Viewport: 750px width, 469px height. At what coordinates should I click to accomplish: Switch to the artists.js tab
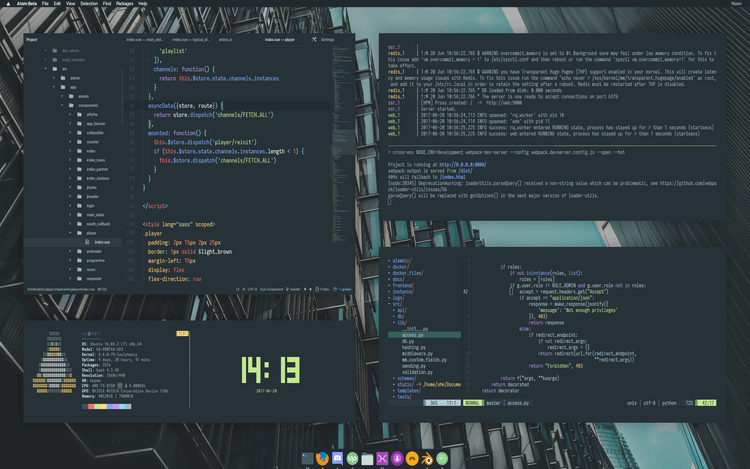(x=226, y=40)
